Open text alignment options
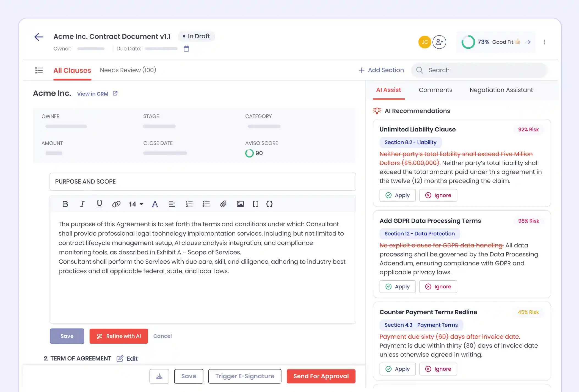Screen dimensions: 579x392 coord(172,204)
